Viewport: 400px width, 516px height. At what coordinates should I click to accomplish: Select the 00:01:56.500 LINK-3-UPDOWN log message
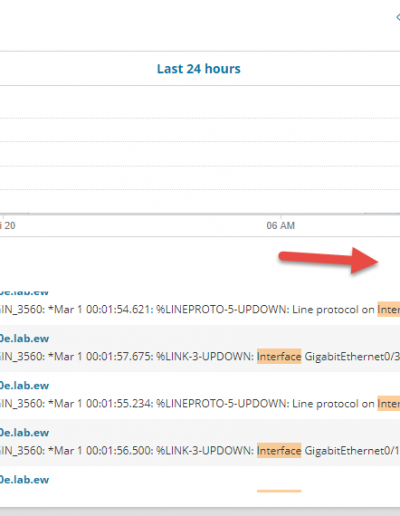pos(200,451)
